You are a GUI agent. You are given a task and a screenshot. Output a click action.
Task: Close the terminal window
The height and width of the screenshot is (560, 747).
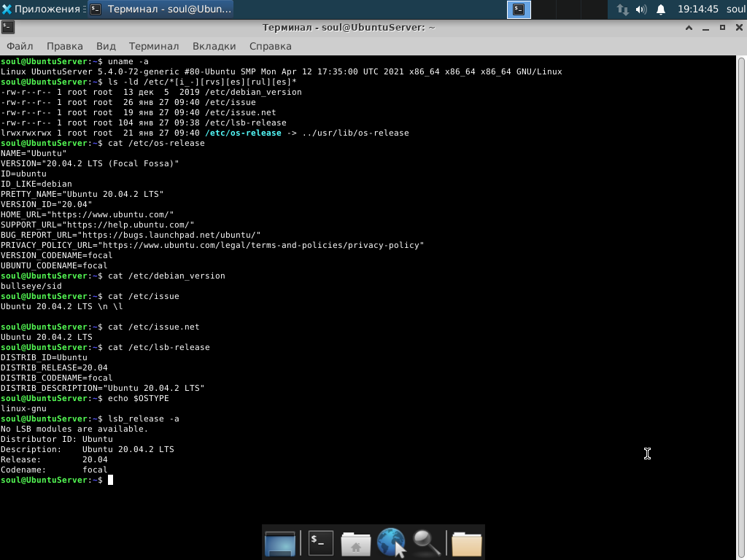pos(739,28)
